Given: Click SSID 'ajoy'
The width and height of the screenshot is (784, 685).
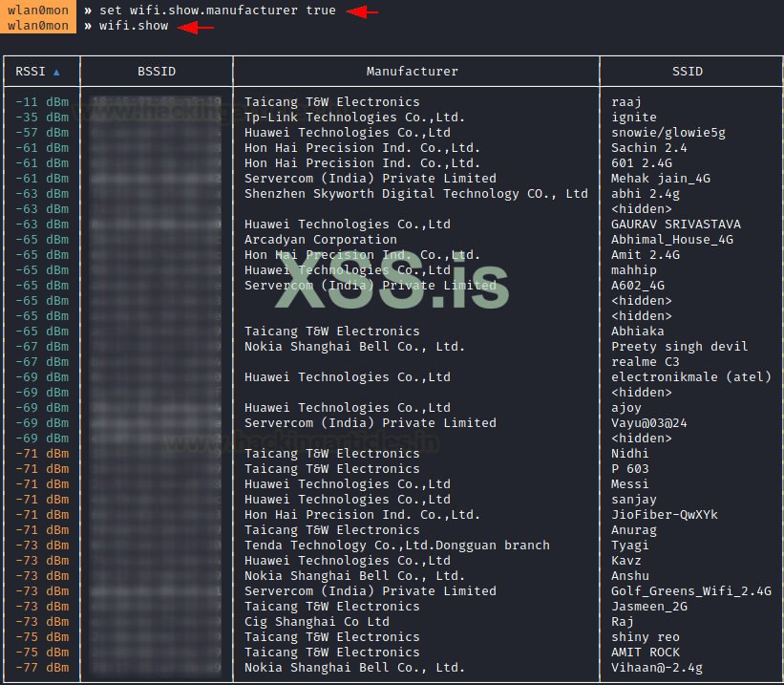Looking at the screenshot, I should tap(626, 408).
